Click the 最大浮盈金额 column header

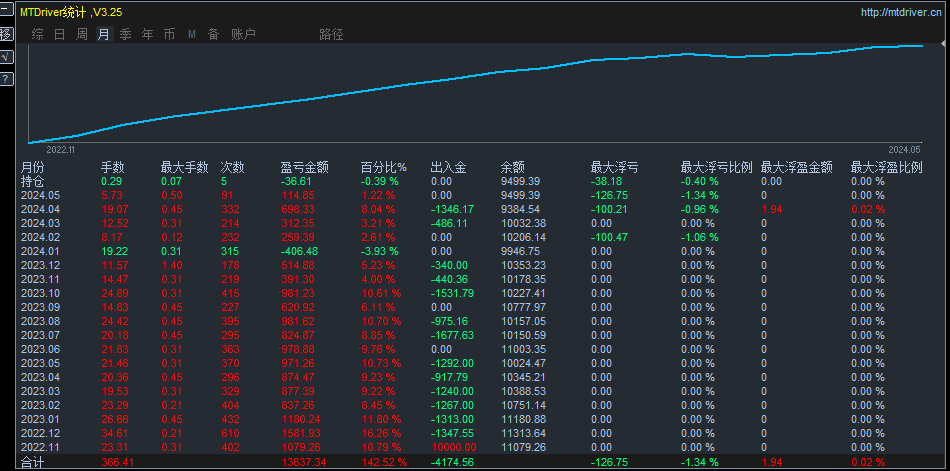(797, 167)
